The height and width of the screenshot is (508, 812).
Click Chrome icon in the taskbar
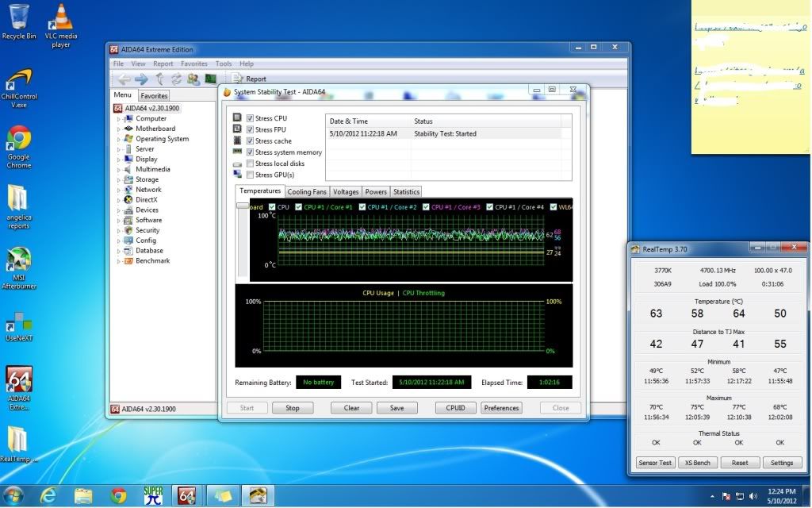coord(118,496)
